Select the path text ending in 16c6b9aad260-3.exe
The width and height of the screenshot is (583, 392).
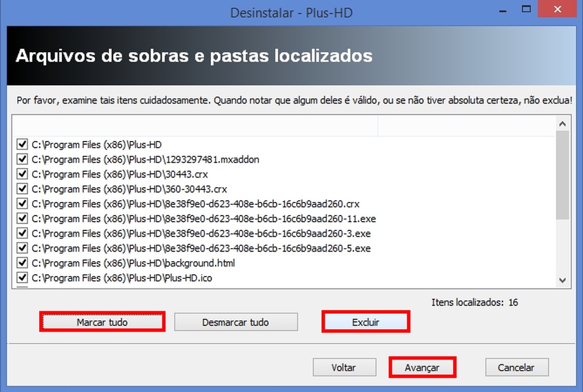[x=201, y=233]
